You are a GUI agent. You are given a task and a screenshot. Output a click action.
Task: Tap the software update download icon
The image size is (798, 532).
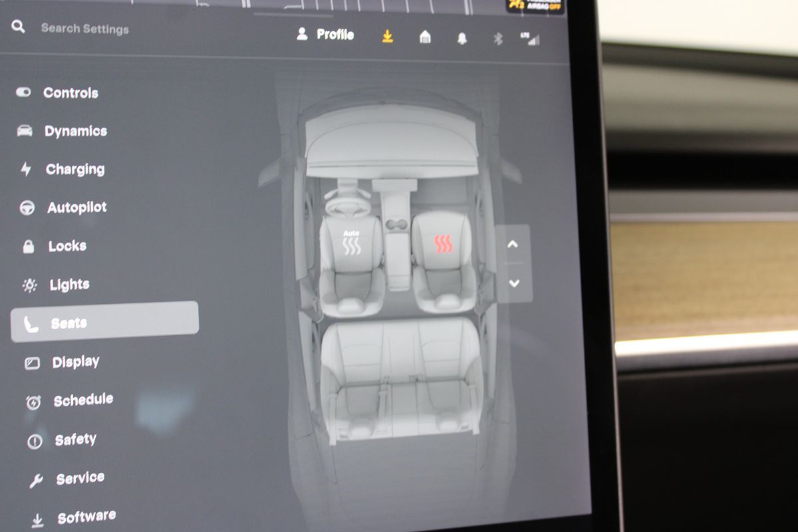click(x=388, y=37)
